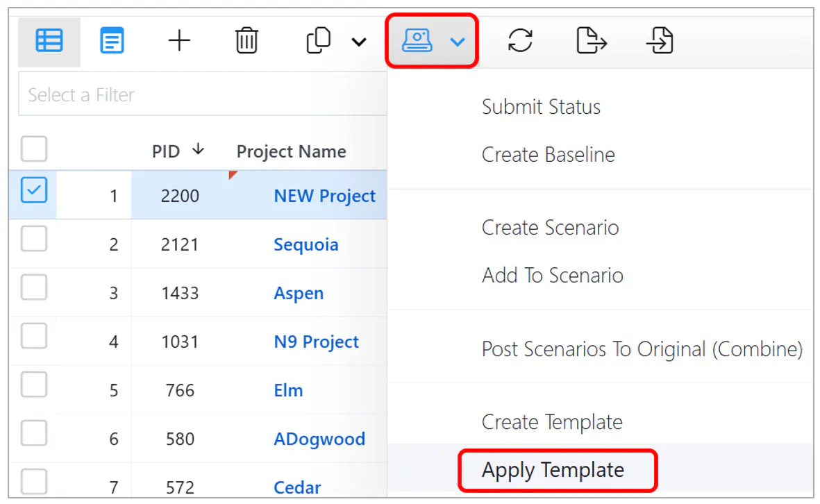Check the ADogwood row checkbox
The width and height of the screenshot is (820, 504).
coord(34,433)
